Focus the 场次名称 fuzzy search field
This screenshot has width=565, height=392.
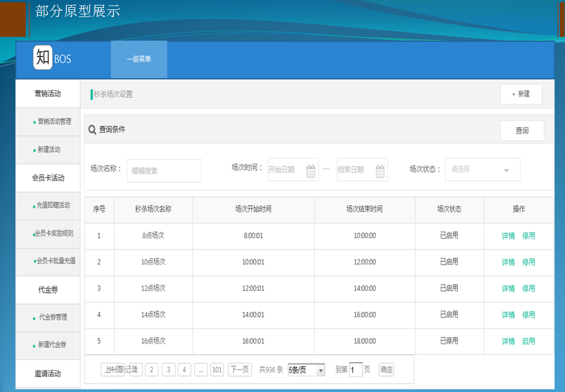(x=164, y=170)
